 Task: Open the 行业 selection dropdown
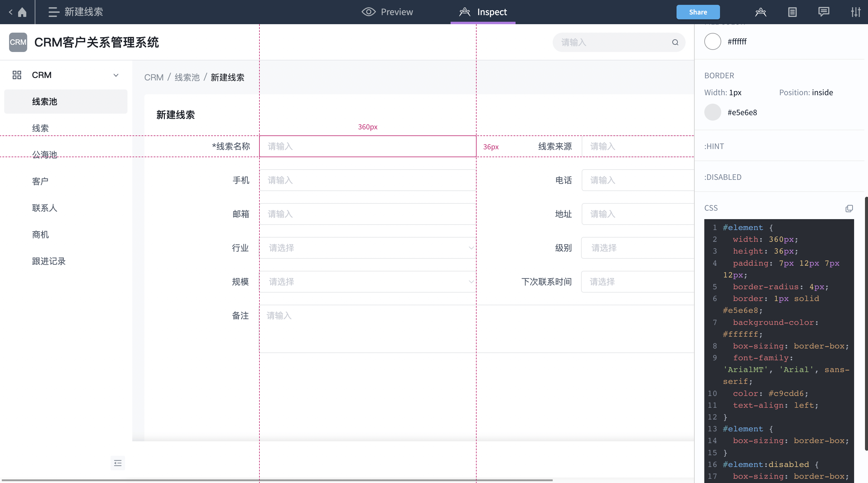point(471,248)
